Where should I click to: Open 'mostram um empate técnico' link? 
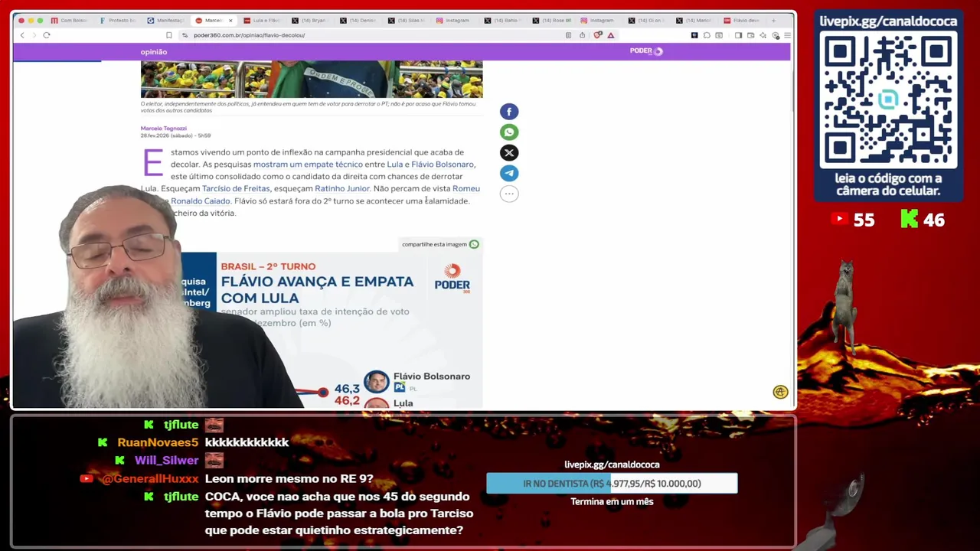click(x=308, y=165)
